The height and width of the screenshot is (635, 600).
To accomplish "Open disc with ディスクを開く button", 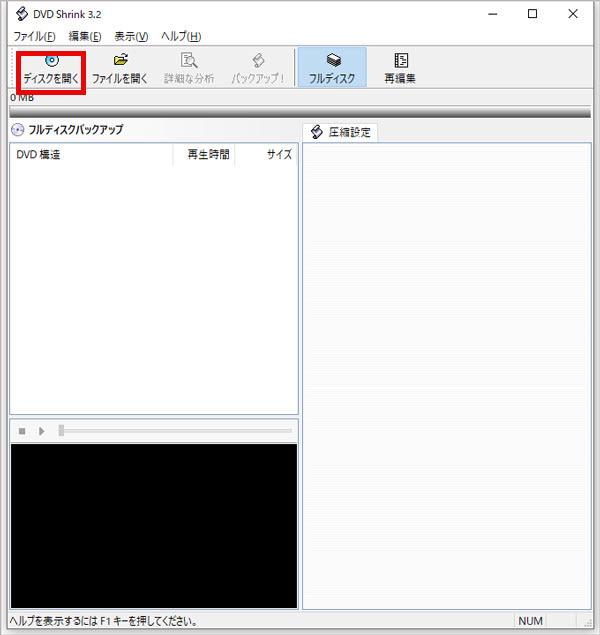I will click(51, 69).
